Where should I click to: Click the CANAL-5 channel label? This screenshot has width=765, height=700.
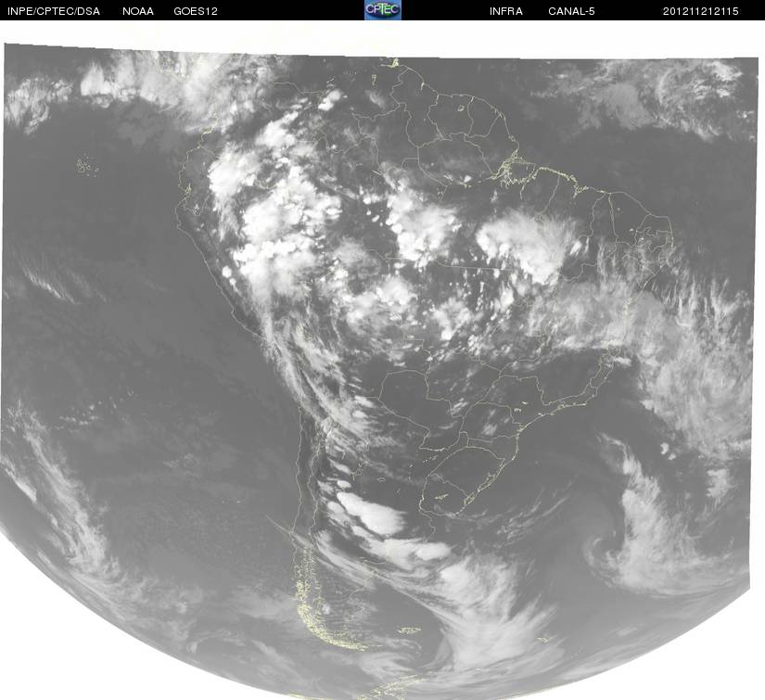[571, 11]
